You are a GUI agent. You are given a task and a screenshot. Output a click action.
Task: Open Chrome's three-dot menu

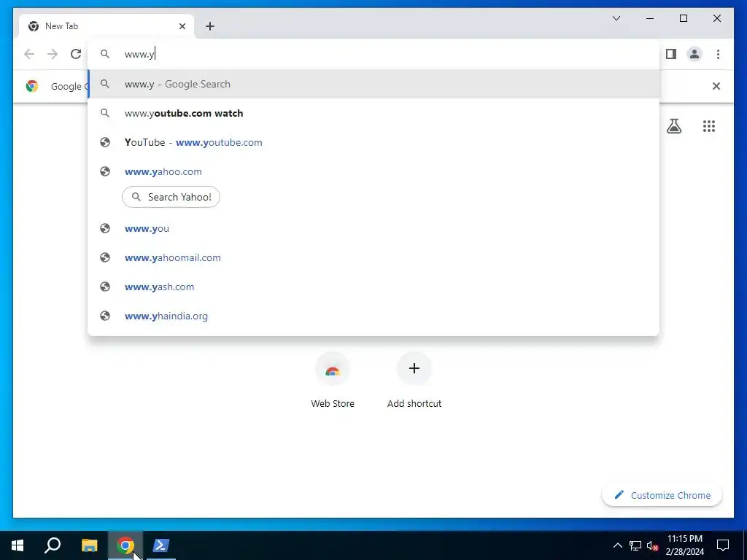718,54
